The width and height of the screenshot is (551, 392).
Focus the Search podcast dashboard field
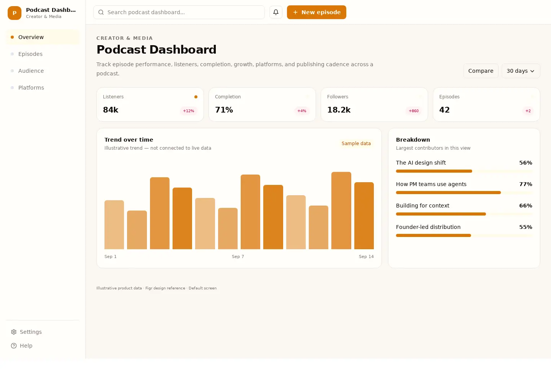pyautogui.click(x=179, y=12)
